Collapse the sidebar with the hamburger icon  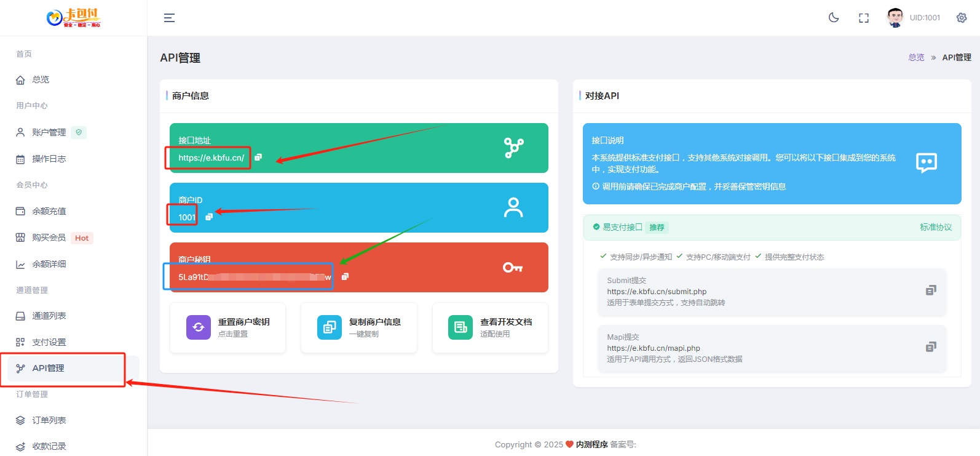pos(169,18)
